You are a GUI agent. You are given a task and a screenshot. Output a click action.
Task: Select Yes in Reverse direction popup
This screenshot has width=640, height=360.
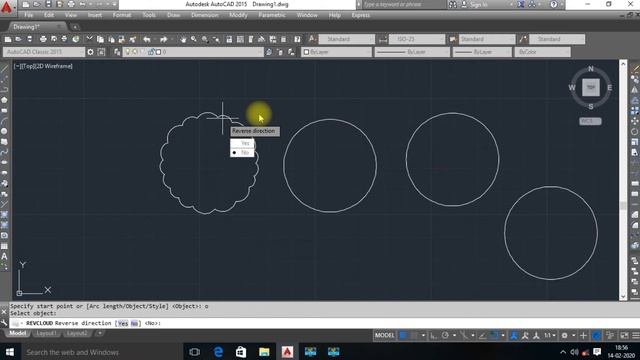click(242, 143)
